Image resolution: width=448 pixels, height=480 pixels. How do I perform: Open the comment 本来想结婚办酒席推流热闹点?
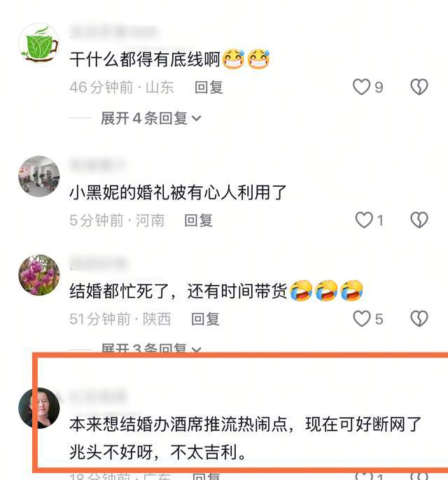245,438
